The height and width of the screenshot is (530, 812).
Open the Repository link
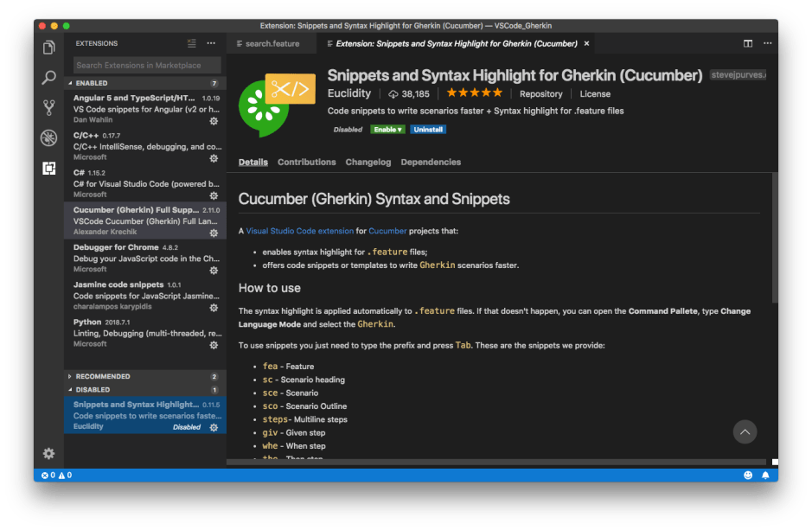click(x=540, y=93)
